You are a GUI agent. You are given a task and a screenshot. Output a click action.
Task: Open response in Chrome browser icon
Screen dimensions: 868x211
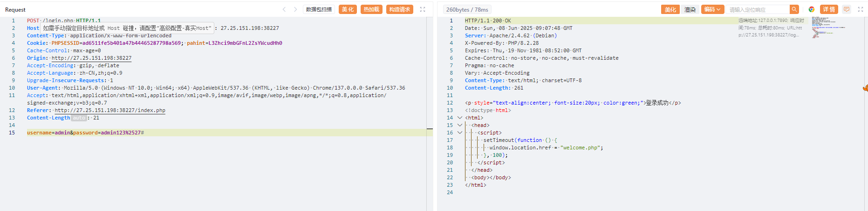811,9
